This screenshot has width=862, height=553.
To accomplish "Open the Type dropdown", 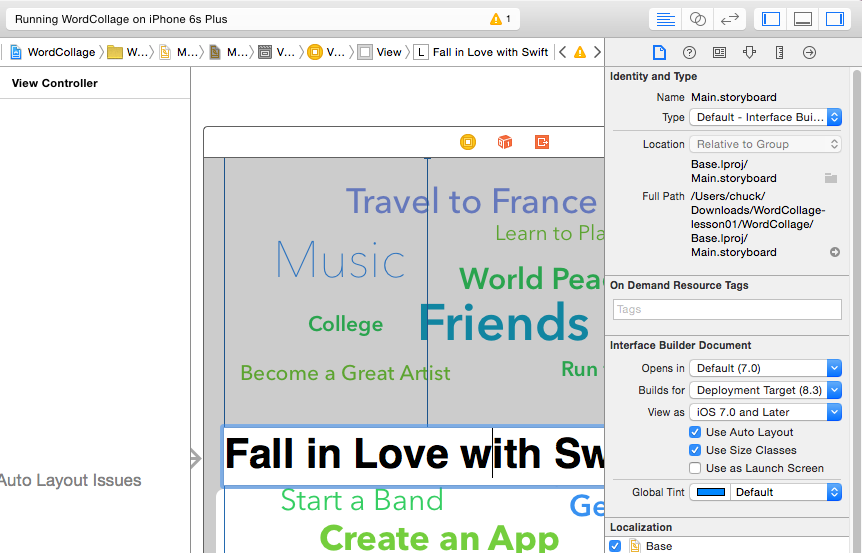I will [x=765, y=117].
